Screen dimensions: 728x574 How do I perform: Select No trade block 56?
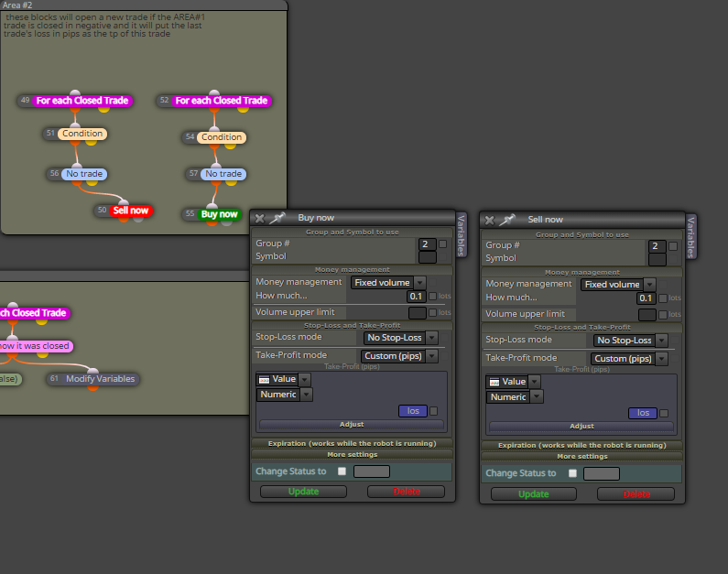click(x=77, y=174)
